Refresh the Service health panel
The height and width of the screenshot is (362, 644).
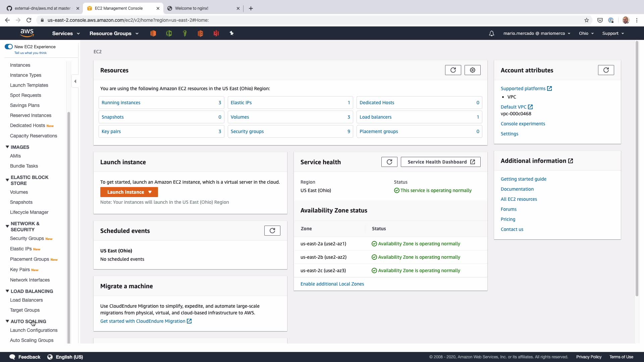pyautogui.click(x=389, y=162)
